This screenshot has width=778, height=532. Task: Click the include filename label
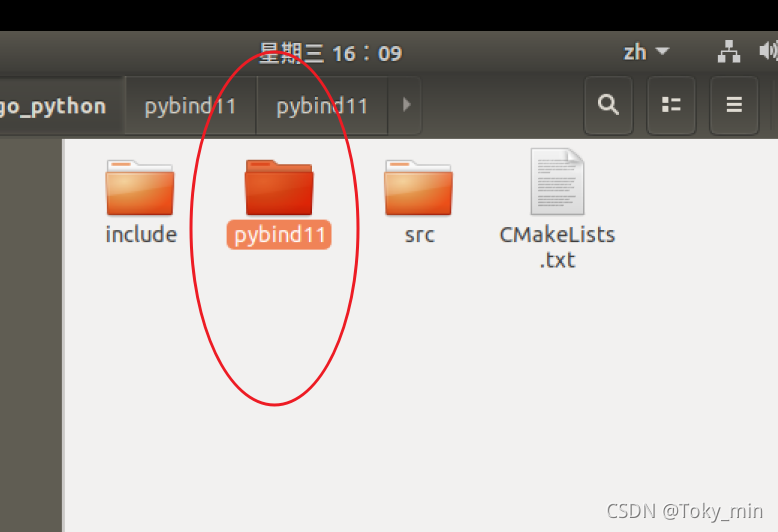[141, 234]
